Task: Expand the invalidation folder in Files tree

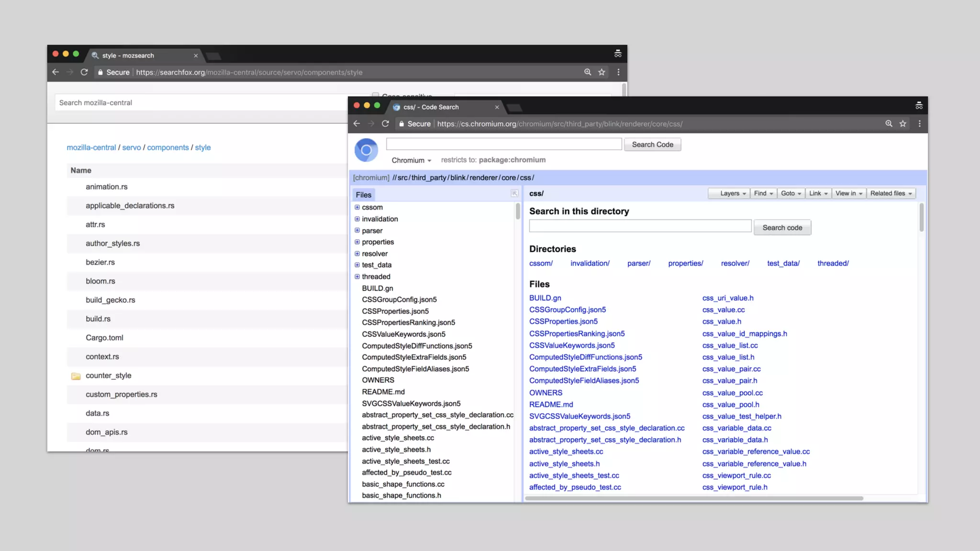Action: click(x=357, y=219)
